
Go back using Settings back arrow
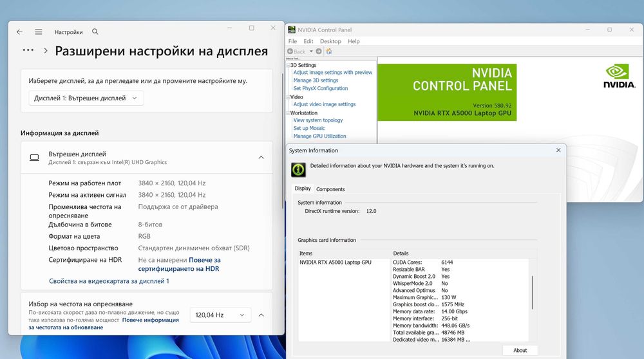click(x=19, y=32)
